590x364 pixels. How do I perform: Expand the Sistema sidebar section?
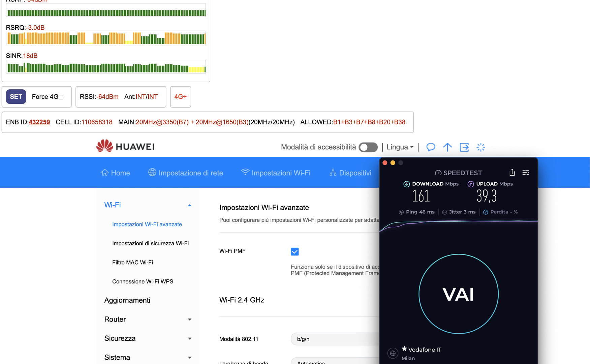(x=189, y=358)
